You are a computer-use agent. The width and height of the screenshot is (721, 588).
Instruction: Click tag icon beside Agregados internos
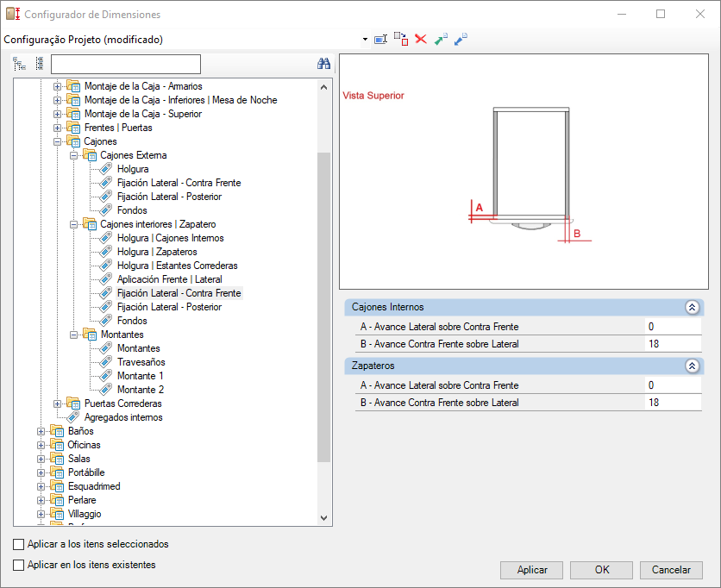[73, 417]
